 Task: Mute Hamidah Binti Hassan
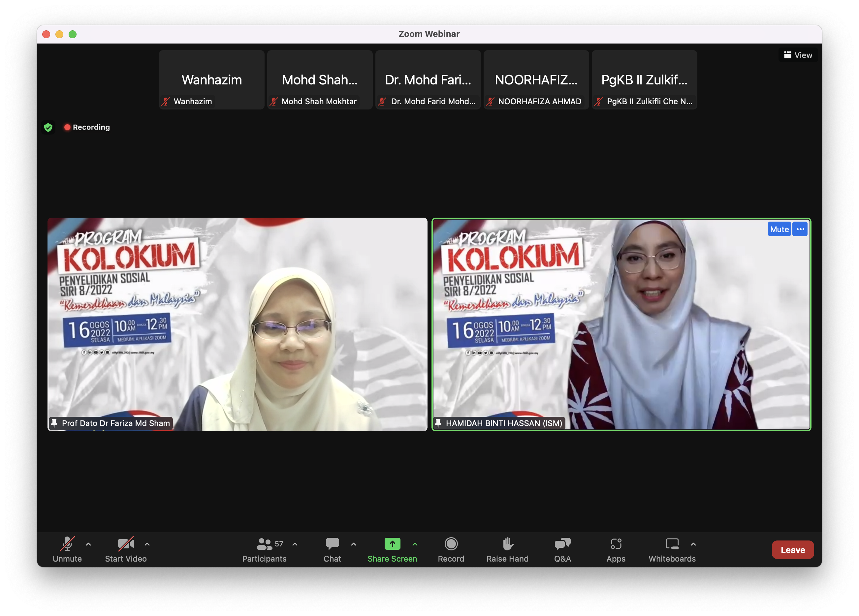coord(779,229)
